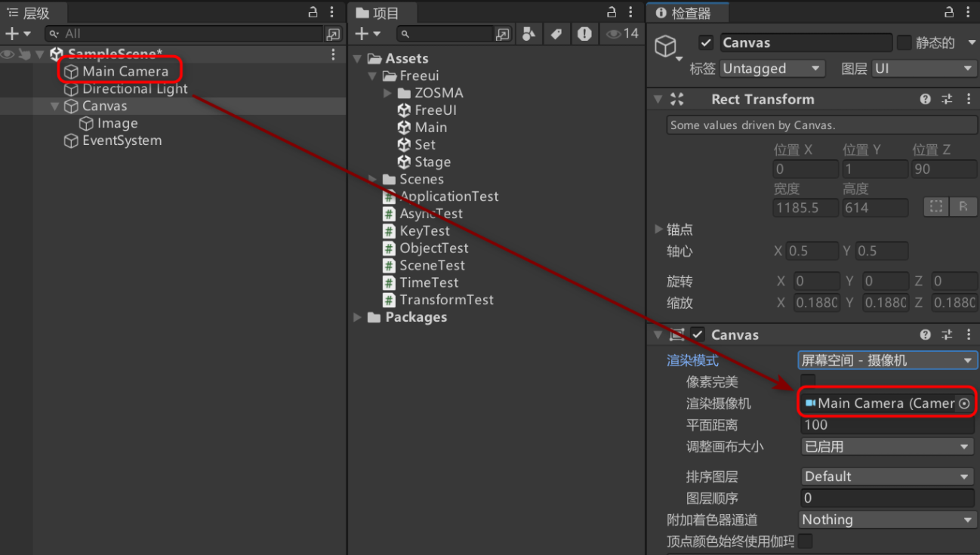Open SampleScene options menu

tap(333, 54)
